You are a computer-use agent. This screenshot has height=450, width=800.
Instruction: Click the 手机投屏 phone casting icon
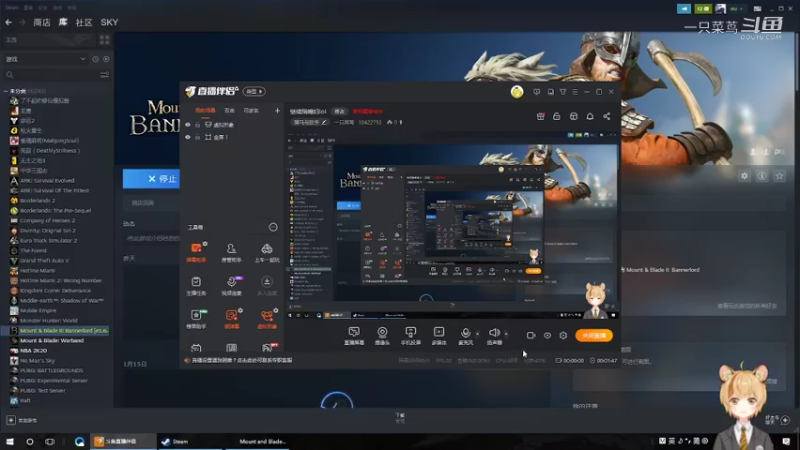pyautogui.click(x=411, y=333)
